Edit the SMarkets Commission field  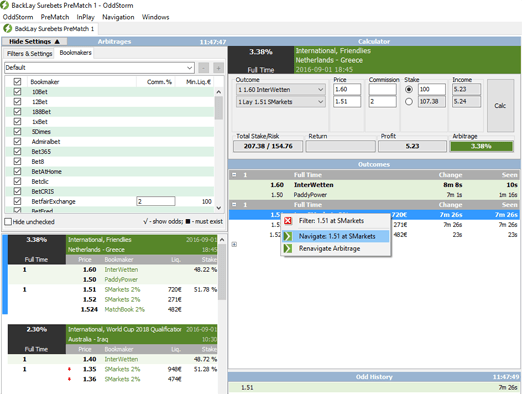pos(382,102)
